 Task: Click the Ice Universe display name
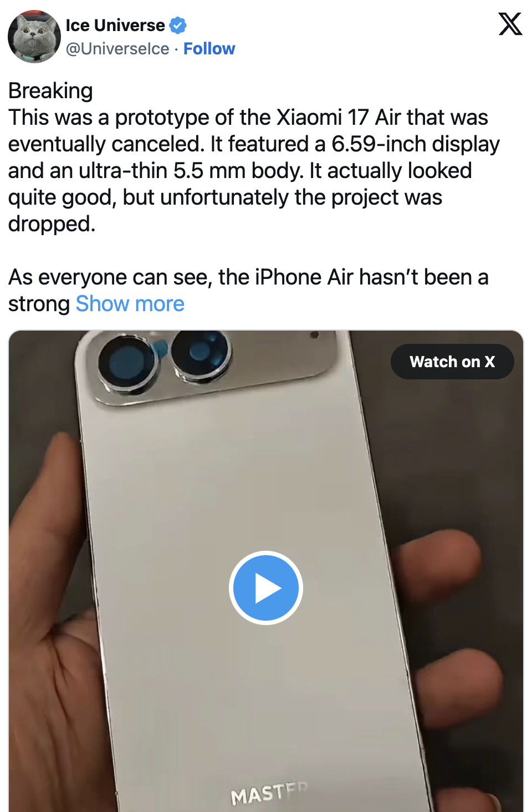[115, 26]
